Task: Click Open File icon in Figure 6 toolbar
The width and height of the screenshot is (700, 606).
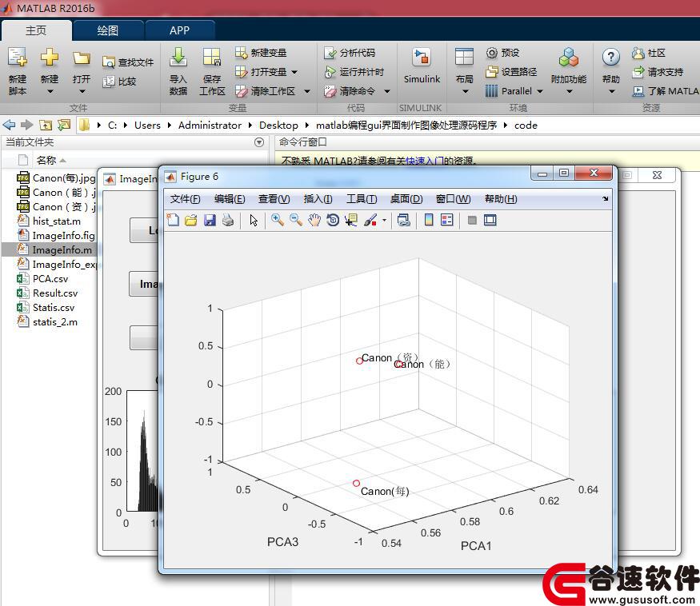Action: tap(191, 220)
